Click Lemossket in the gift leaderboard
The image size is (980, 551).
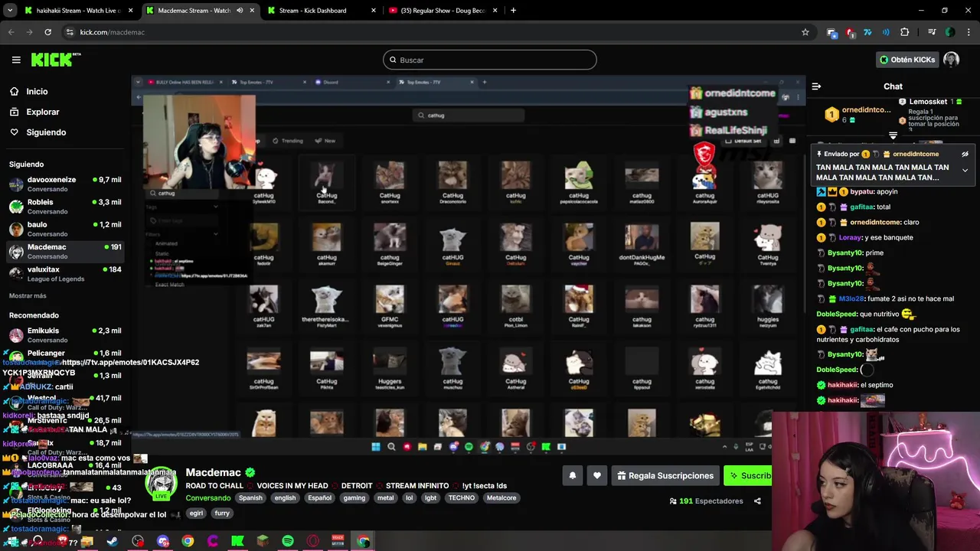tap(928, 102)
